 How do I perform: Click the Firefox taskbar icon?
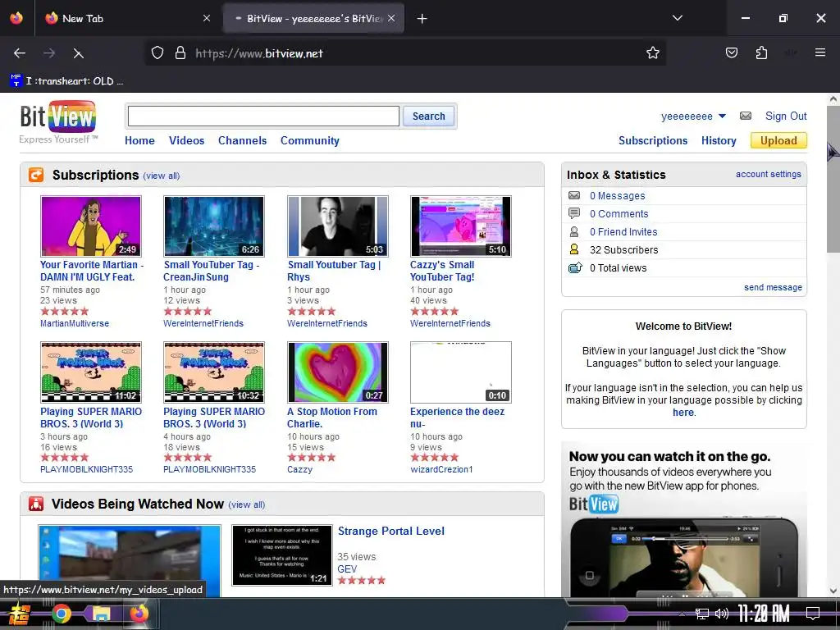[139, 614]
